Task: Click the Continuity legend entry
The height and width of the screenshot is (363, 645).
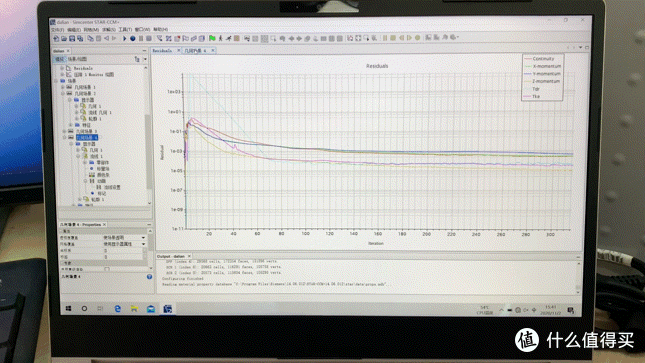Action: pyautogui.click(x=543, y=59)
